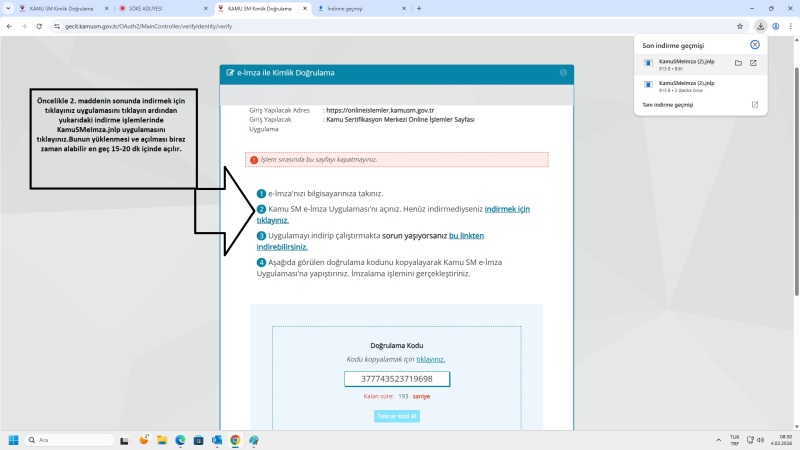The image size is (800, 450).
Task: Reload the page with the refresh icon
Action: click(x=41, y=26)
